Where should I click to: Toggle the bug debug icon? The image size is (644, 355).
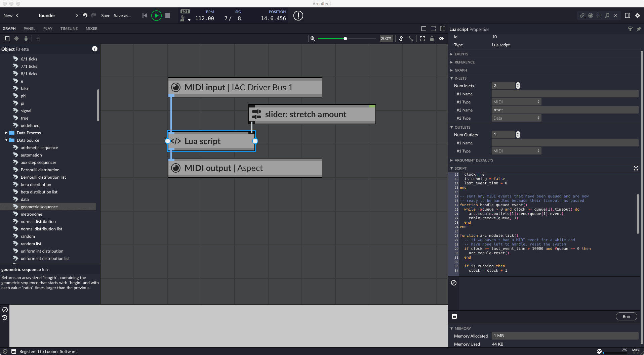(26, 39)
